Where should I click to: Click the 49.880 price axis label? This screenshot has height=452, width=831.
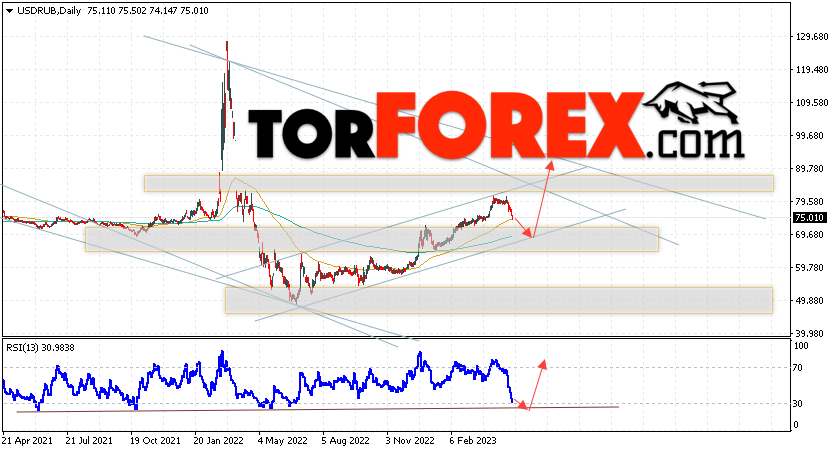pyautogui.click(x=809, y=300)
